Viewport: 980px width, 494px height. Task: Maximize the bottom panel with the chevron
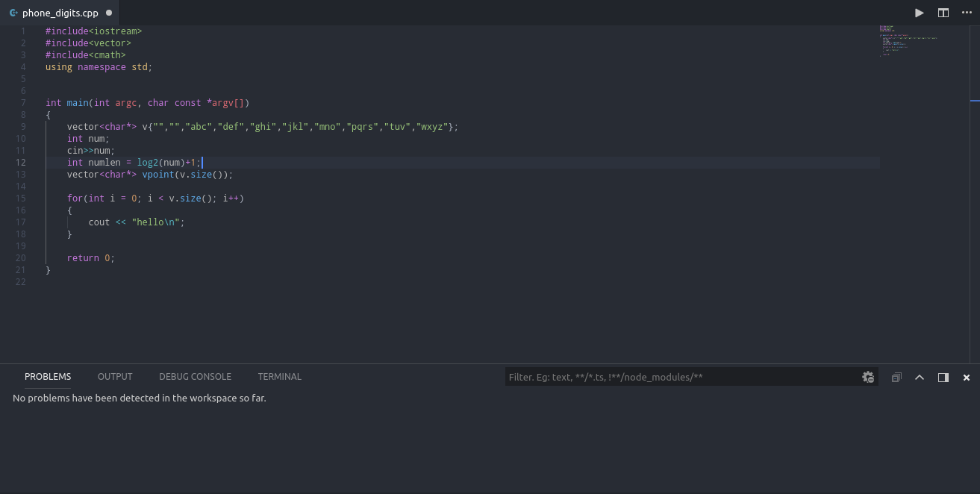(x=920, y=377)
